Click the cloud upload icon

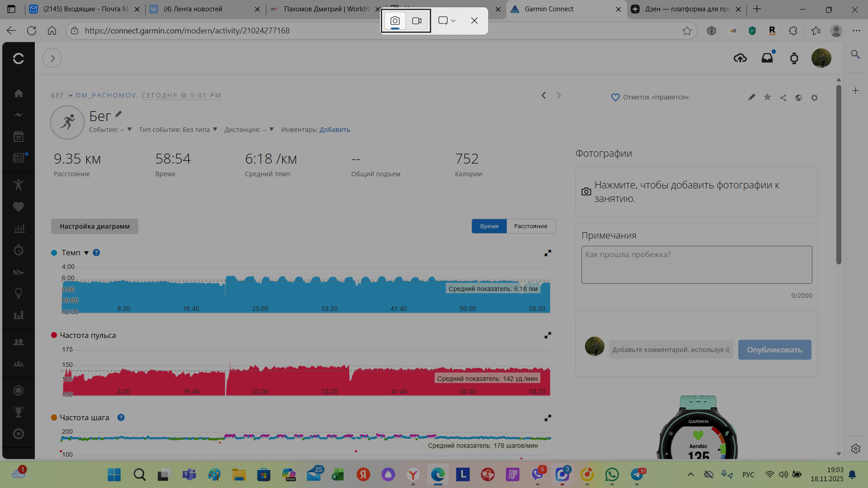click(x=740, y=58)
